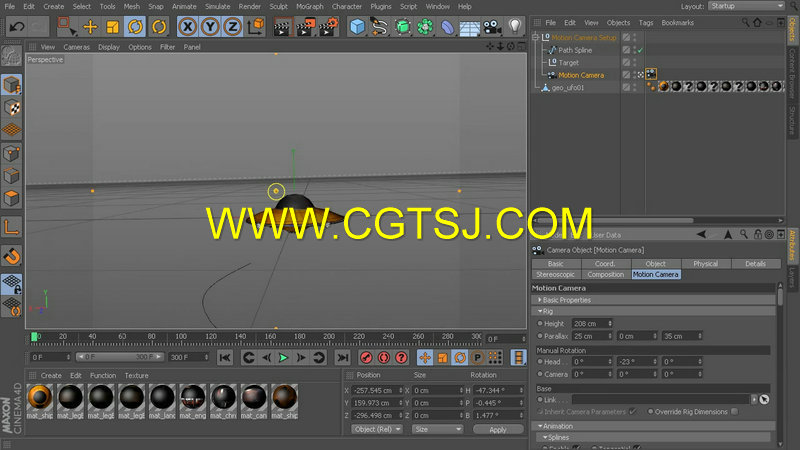Image resolution: width=800 pixels, height=450 pixels.
Task: Toggle Override Rig Dimensions checkbox
Action: point(735,412)
